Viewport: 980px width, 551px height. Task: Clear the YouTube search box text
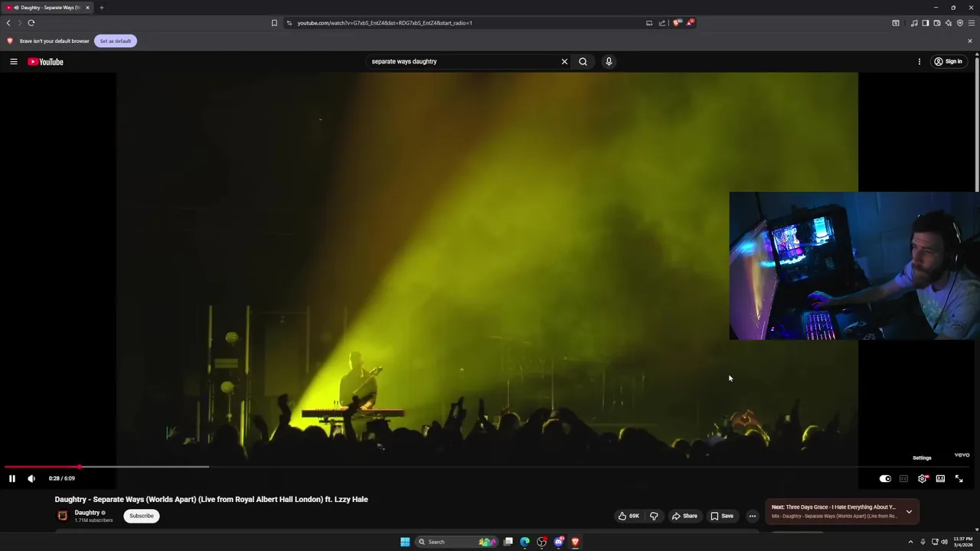(564, 61)
